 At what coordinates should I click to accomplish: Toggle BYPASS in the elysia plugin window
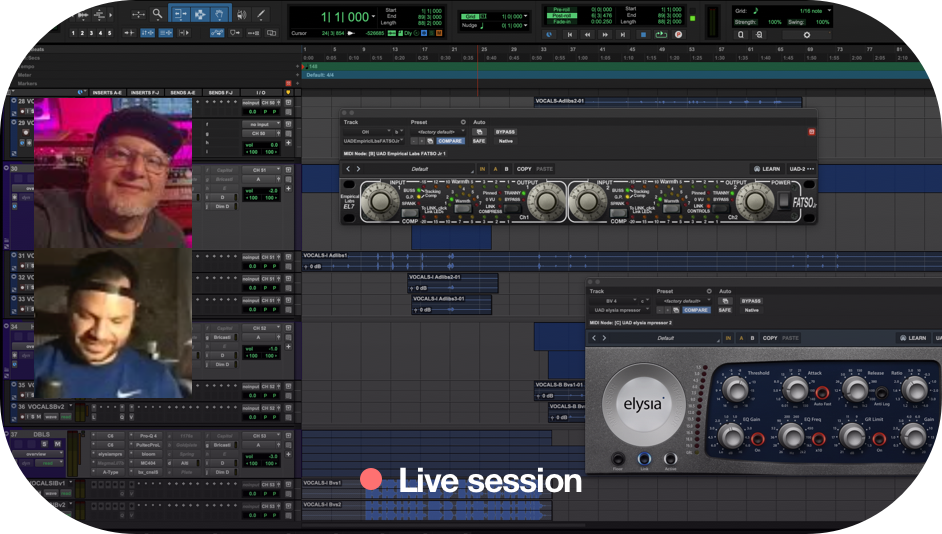(x=751, y=301)
